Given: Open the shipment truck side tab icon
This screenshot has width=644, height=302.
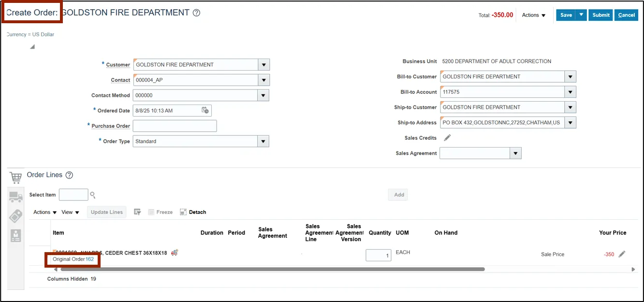Looking at the screenshot, I should 15,197.
